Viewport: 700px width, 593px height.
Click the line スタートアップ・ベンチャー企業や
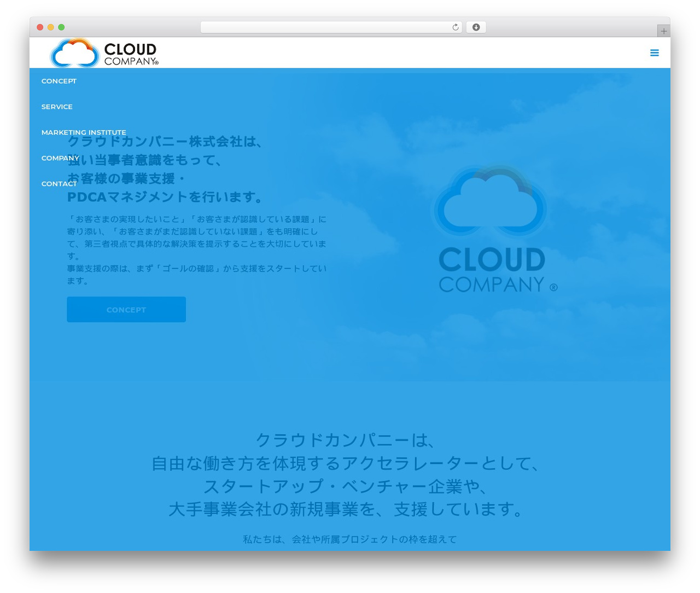pyautogui.click(x=346, y=486)
